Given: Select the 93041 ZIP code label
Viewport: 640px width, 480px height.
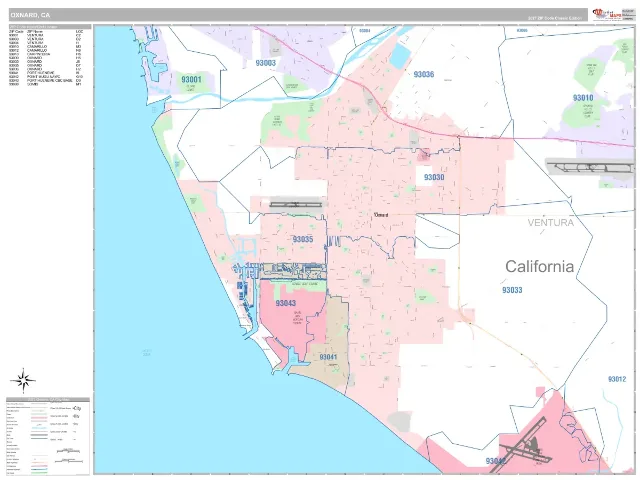Looking at the screenshot, I should (328, 358).
